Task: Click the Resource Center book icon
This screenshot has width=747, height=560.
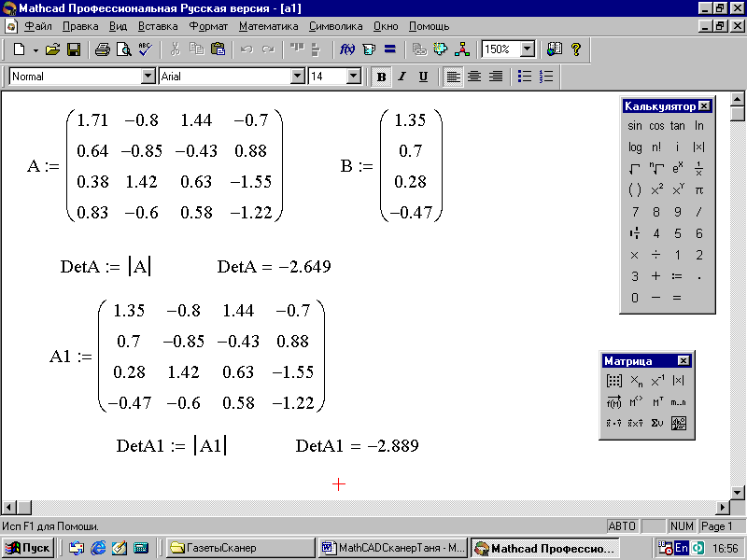Action: point(555,49)
